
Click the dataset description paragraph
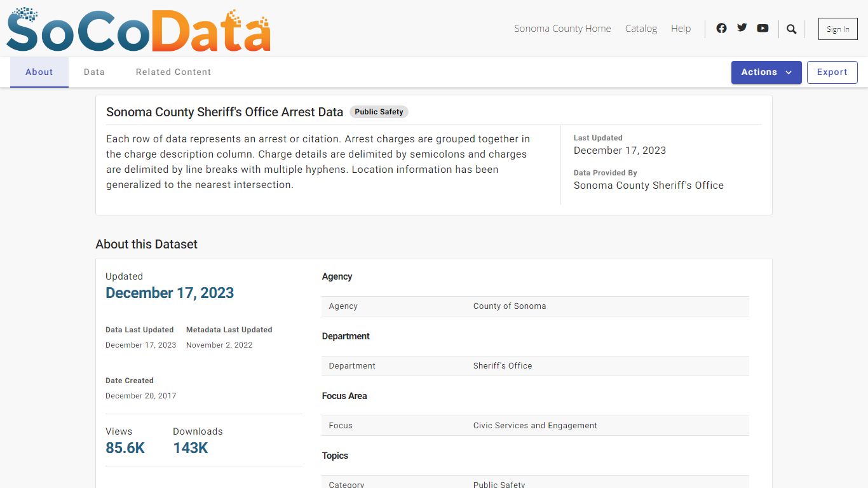point(318,162)
